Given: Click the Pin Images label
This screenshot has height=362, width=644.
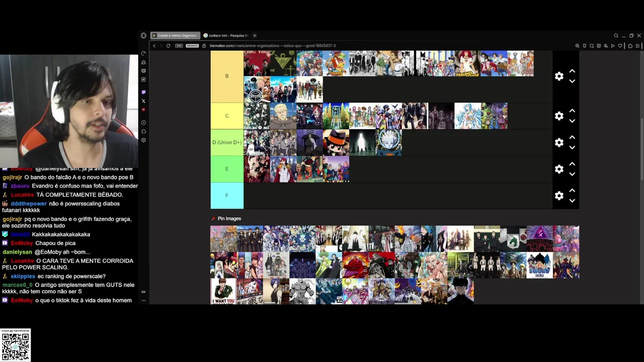Looking at the screenshot, I should tap(229, 219).
